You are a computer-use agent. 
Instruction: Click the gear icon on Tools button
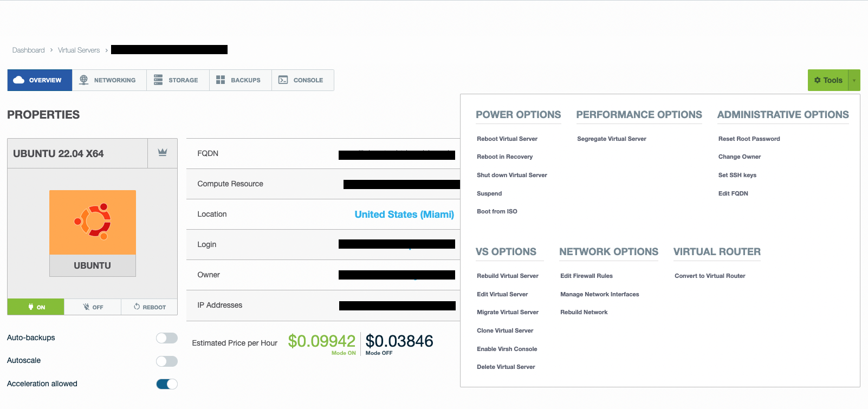[x=818, y=80]
